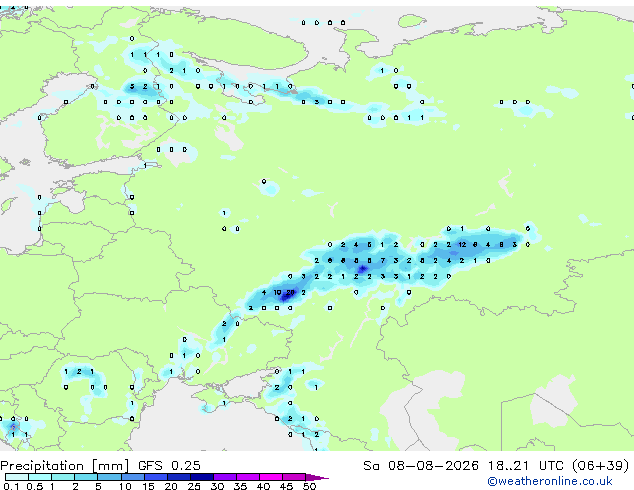Click the 18..21 UTC time label
Screen dimensions: 634x490
pyautogui.click(x=525, y=466)
